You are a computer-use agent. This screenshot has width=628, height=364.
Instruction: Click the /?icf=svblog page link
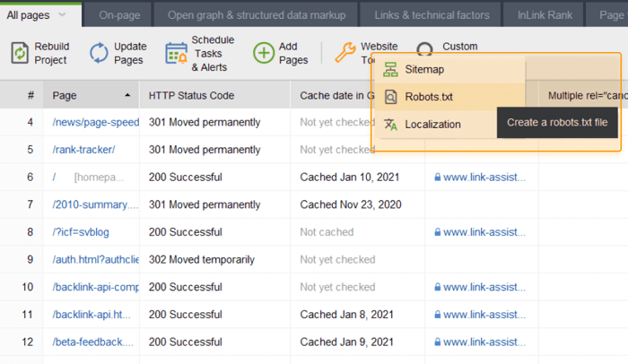81,232
